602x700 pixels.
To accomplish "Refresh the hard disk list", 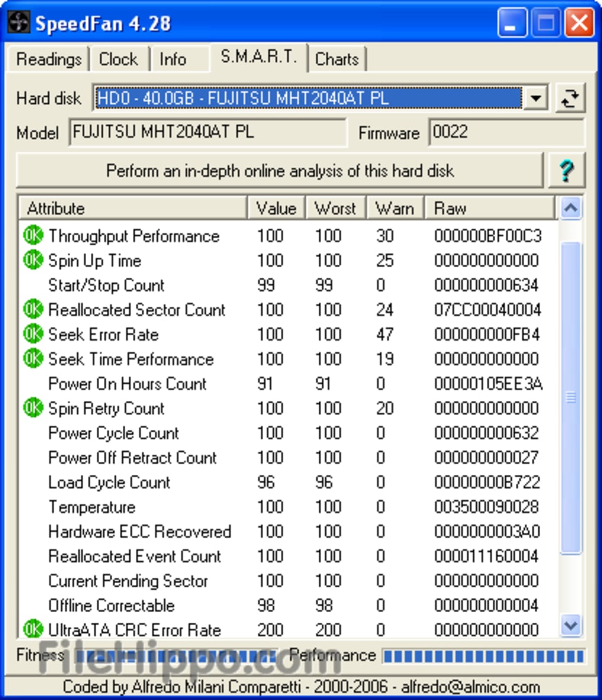I will [x=570, y=98].
